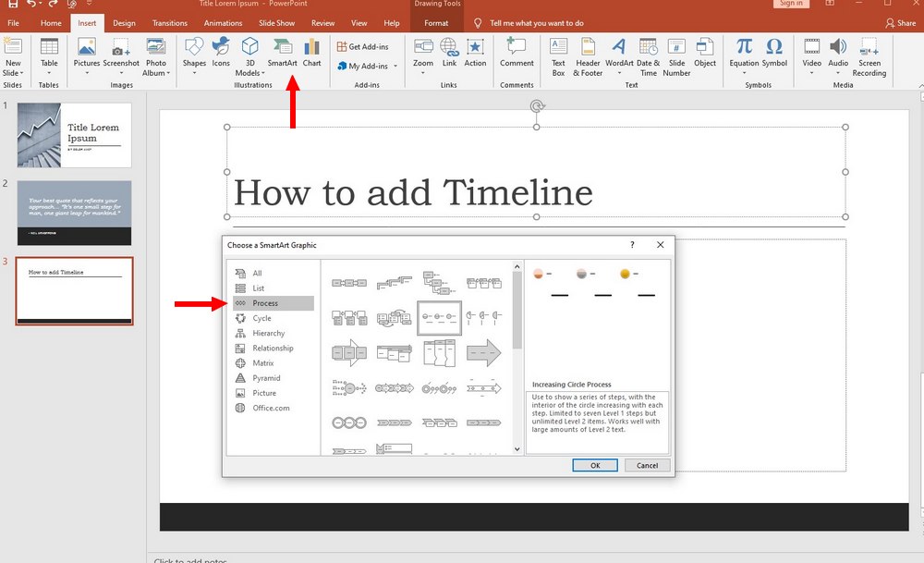Expand the Shapes dropdown
Screen dimensions: 924x563
(194, 72)
